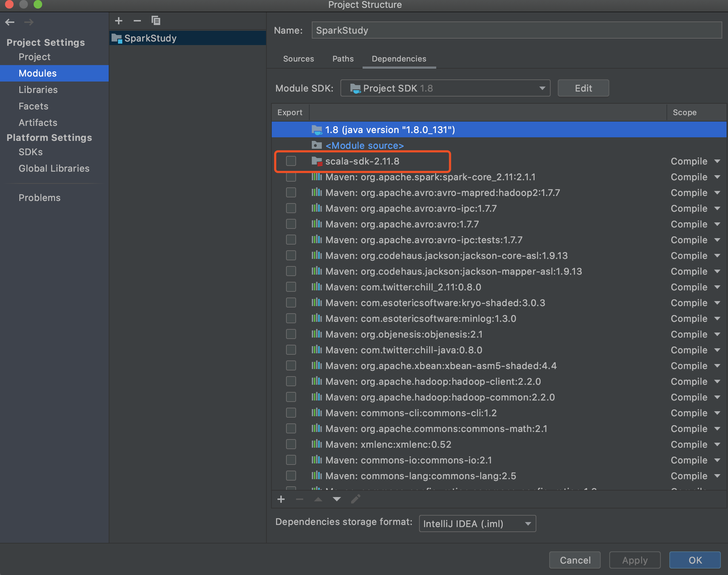Image resolution: width=728 pixels, height=575 pixels.
Task: Switch to the Paths tab
Action: pos(343,59)
